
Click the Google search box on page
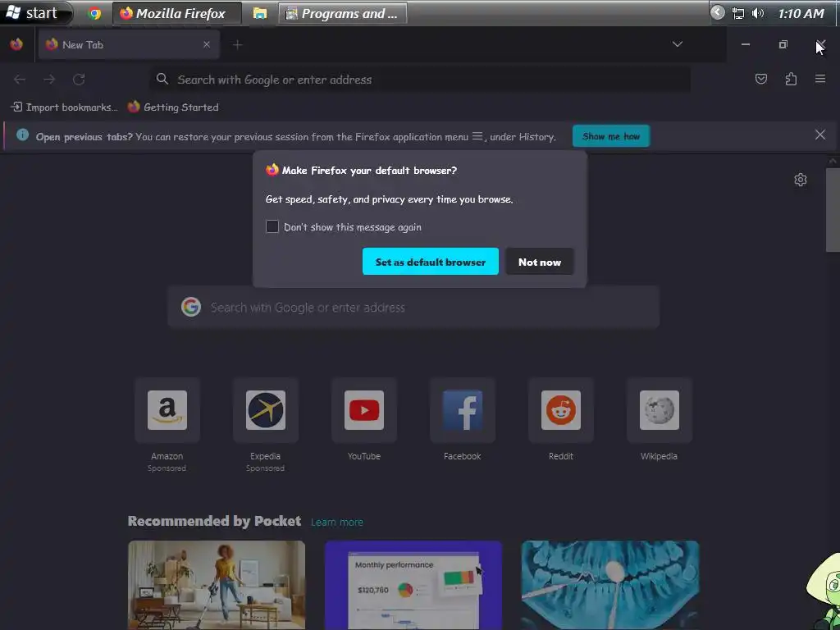coord(413,307)
